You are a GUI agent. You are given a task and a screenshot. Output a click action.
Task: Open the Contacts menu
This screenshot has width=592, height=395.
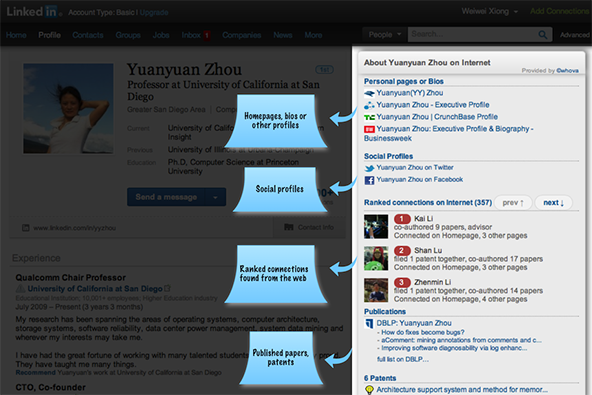(x=88, y=35)
